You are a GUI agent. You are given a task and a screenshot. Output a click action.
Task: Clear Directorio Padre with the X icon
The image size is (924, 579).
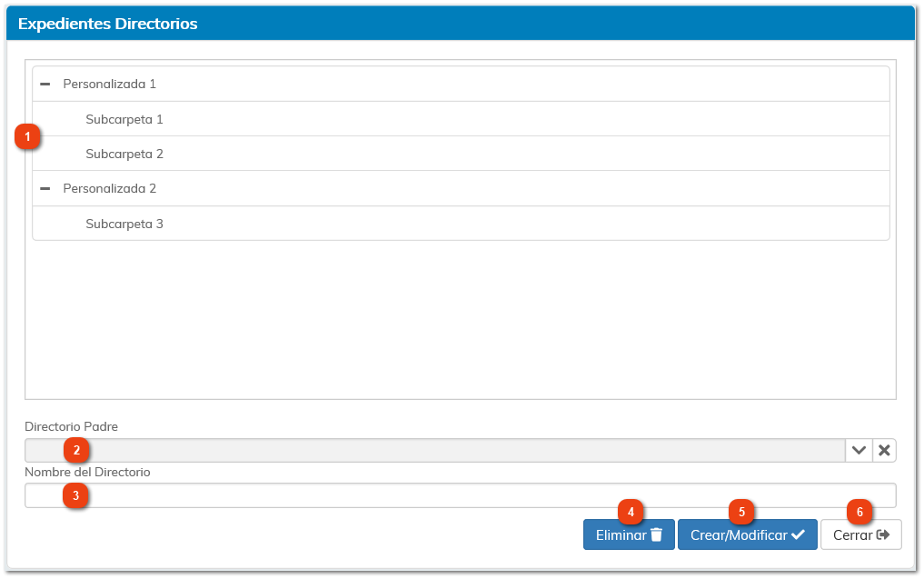coord(884,451)
